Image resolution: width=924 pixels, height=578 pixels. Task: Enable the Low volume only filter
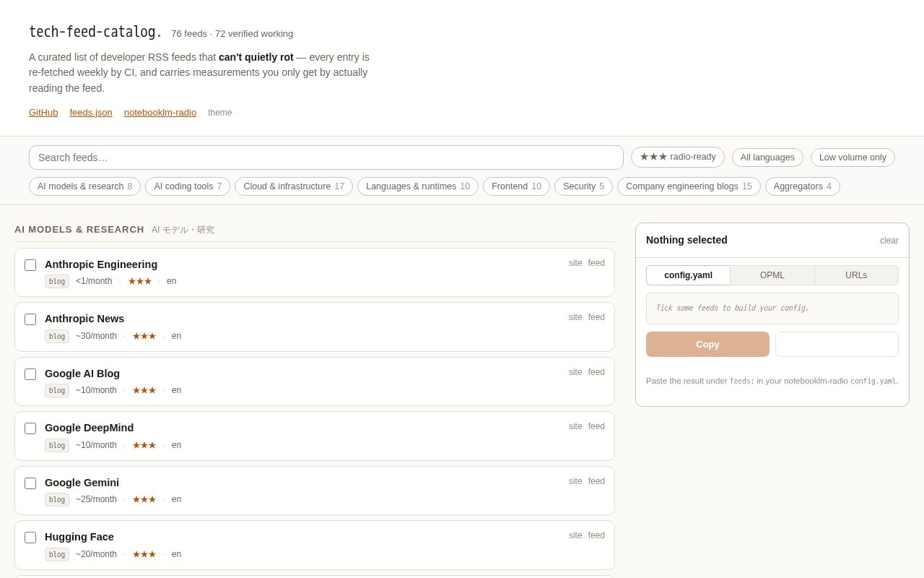853,158
